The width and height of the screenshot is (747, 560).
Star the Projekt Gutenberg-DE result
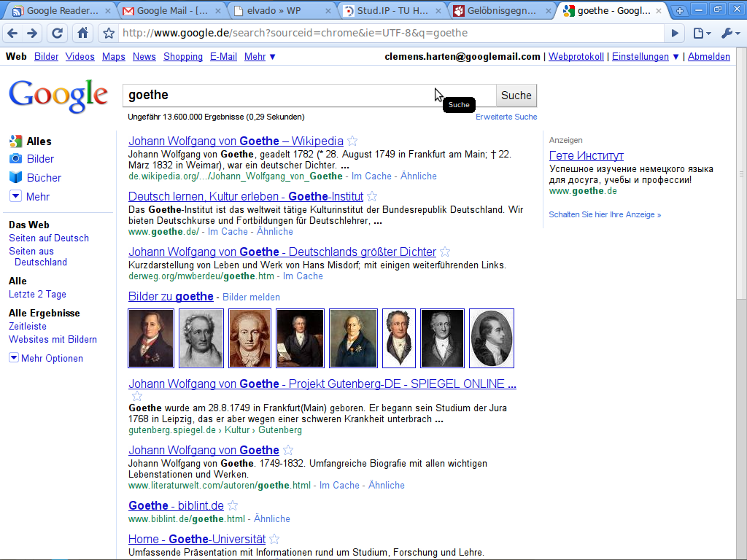click(x=136, y=396)
